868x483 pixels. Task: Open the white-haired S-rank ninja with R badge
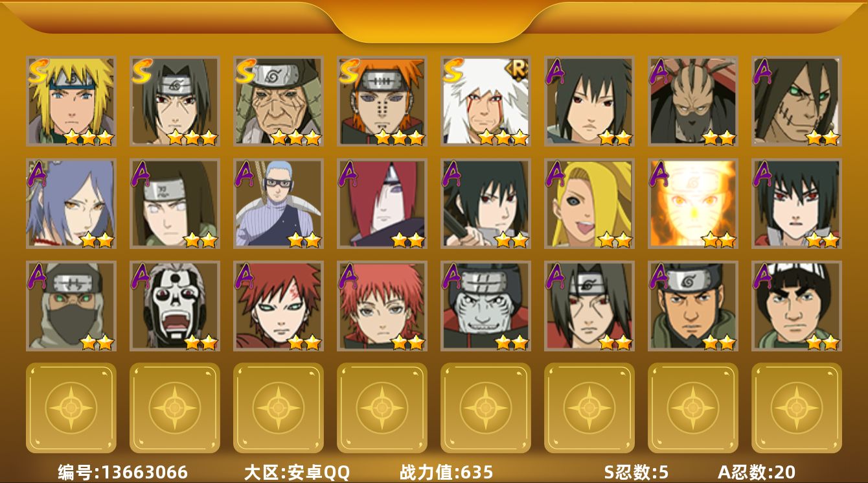point(486,100)
